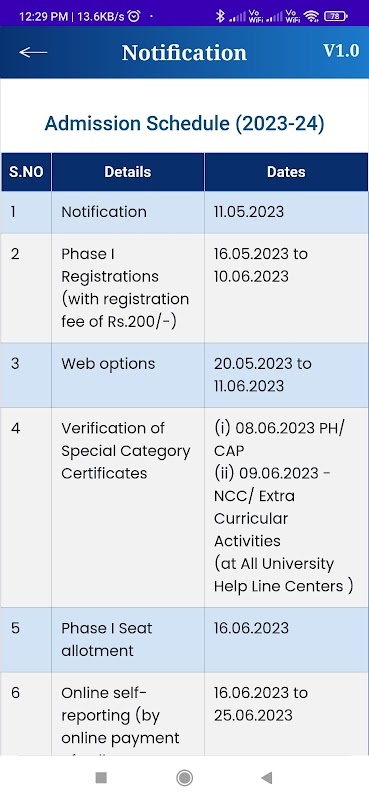Tap the back arrow in header

point(33,52)
